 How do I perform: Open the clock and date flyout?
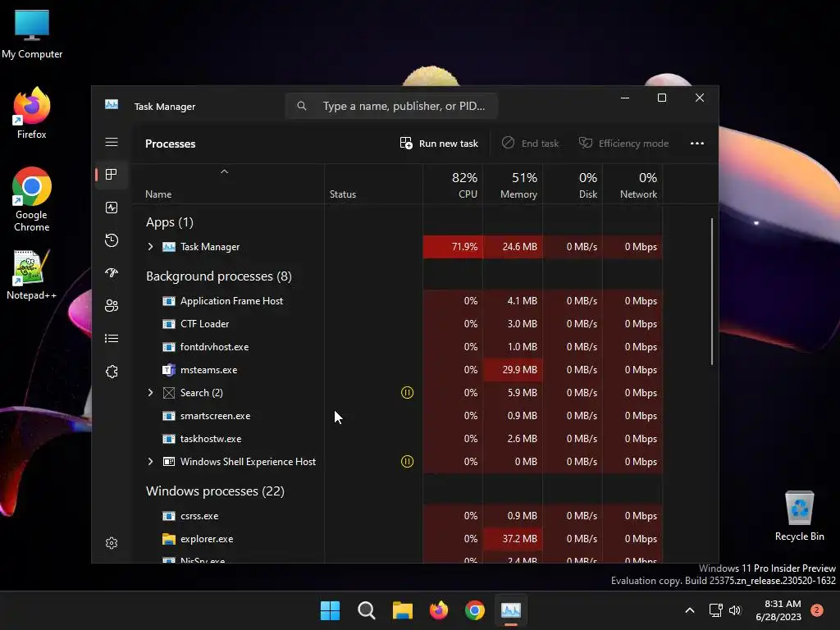[778, 610]
